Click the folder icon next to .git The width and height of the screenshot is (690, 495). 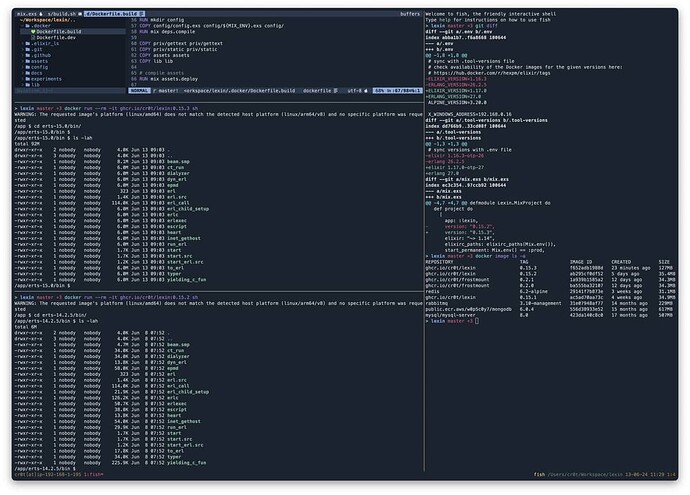[x=28, y=50]
